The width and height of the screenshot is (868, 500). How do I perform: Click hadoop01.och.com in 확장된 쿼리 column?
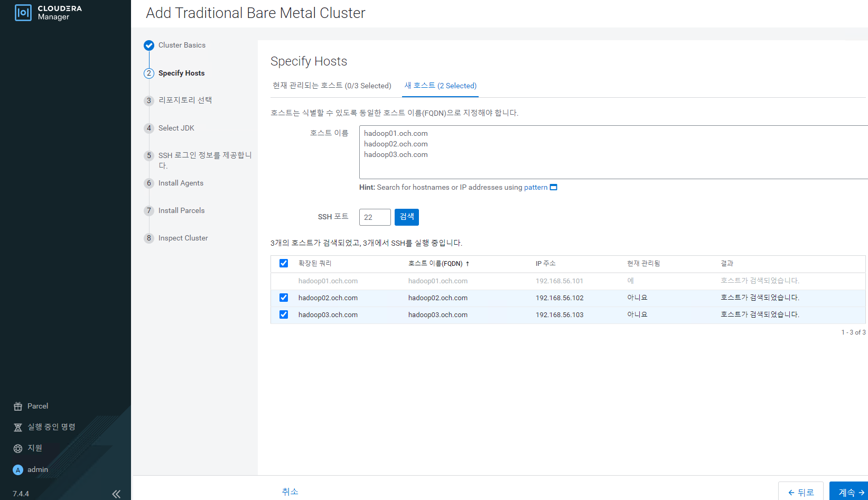click(x=328, y=281)
